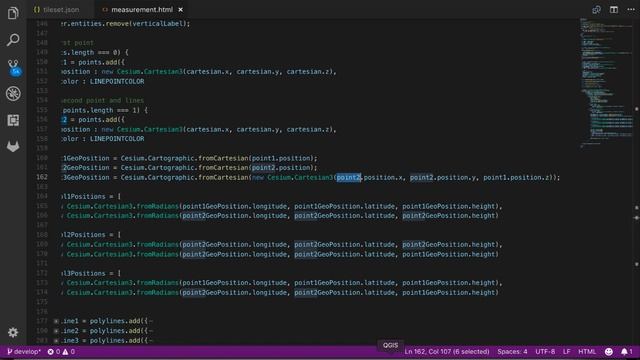This screenshot has height=360, width=640.
Task: Click the errors and warnings count in status bar
Action: [61, 351]
